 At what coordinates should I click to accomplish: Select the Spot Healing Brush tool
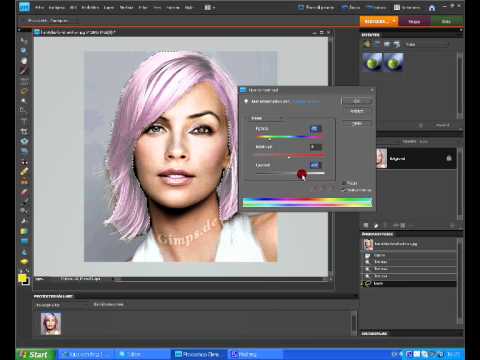click(24, 171)
